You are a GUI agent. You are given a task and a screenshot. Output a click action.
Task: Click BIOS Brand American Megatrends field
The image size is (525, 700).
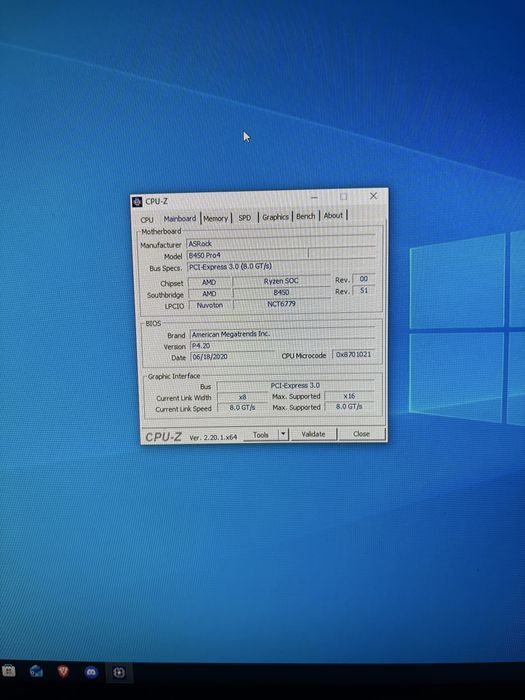tap(282, 334)
